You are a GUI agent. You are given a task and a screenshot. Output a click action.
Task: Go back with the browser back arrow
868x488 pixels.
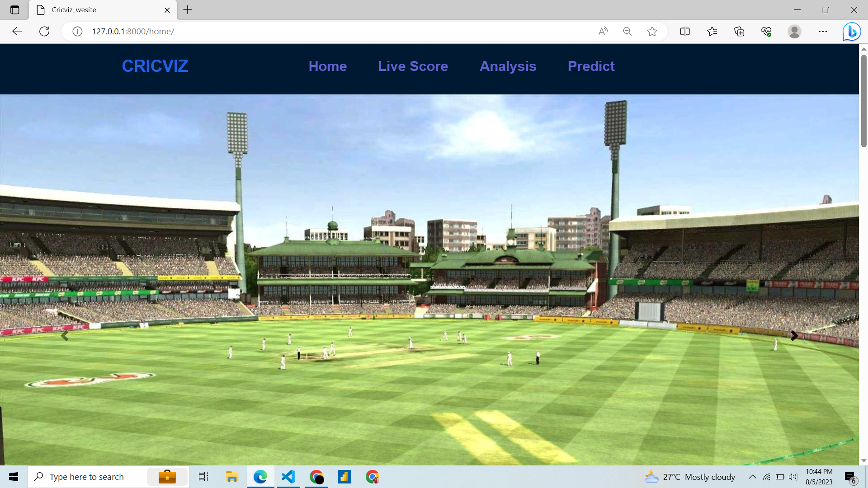(x=17, y=31)
